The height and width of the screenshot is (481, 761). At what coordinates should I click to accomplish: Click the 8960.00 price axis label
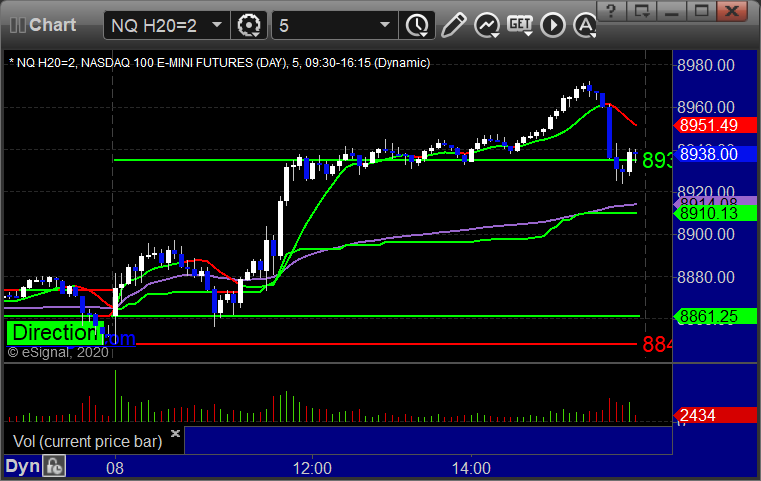706,107
